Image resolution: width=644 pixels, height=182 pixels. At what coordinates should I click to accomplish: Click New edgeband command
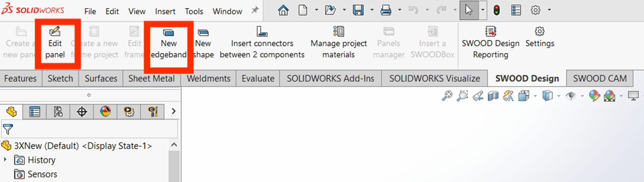click(x=169, y=43)
